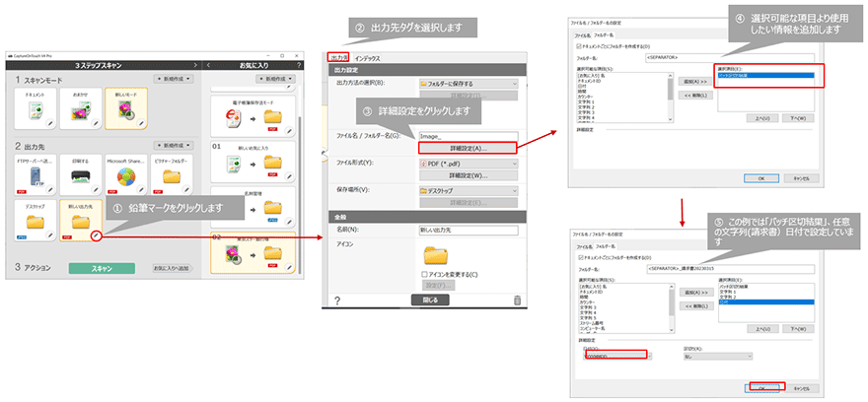Click the Image_ file name field
This screenshot has height=402, width=868.
click(468, 136)
